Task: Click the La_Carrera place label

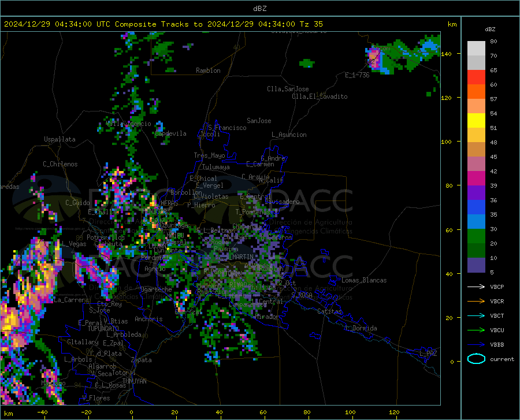Action: [71, 300]
